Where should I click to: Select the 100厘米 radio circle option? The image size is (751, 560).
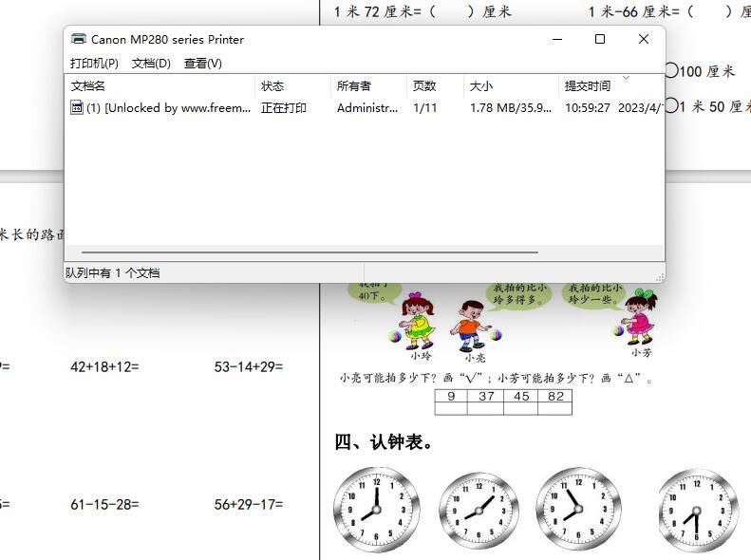click(672, 70)
